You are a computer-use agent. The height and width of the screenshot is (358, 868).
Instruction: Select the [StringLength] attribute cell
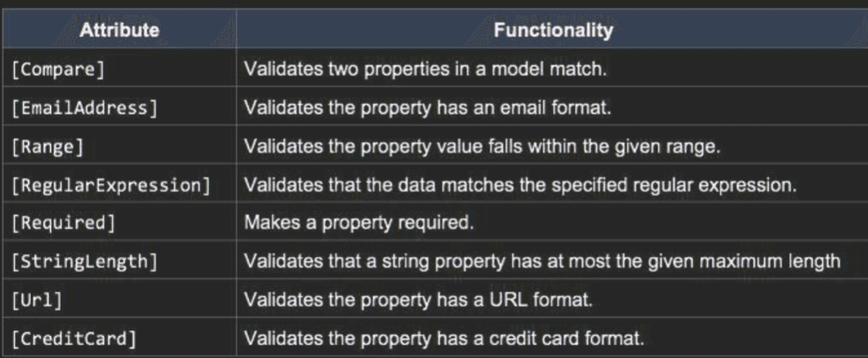[x=119, y=260]
